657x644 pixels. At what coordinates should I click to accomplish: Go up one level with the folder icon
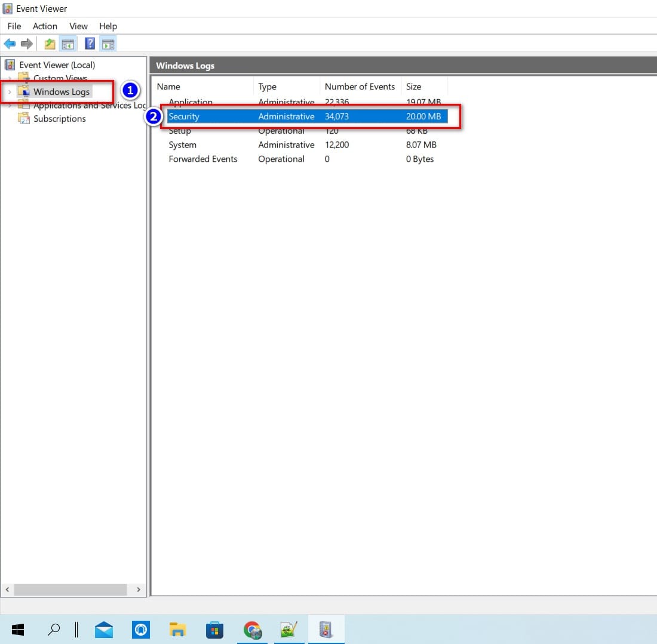click(50, 44)
